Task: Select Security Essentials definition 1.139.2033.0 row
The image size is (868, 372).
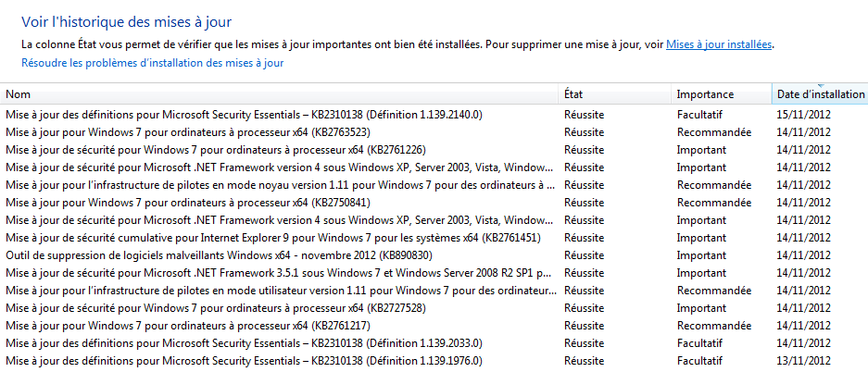Action: pos(245,343)
